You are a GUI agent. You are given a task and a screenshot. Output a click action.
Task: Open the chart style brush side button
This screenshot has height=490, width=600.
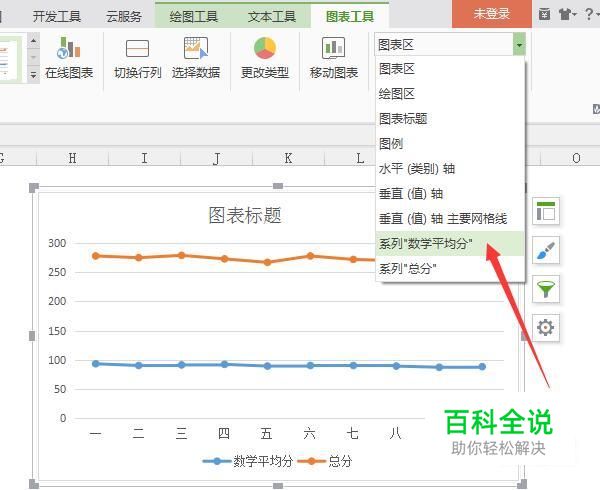pyautogui.click(x=546, y=250)
